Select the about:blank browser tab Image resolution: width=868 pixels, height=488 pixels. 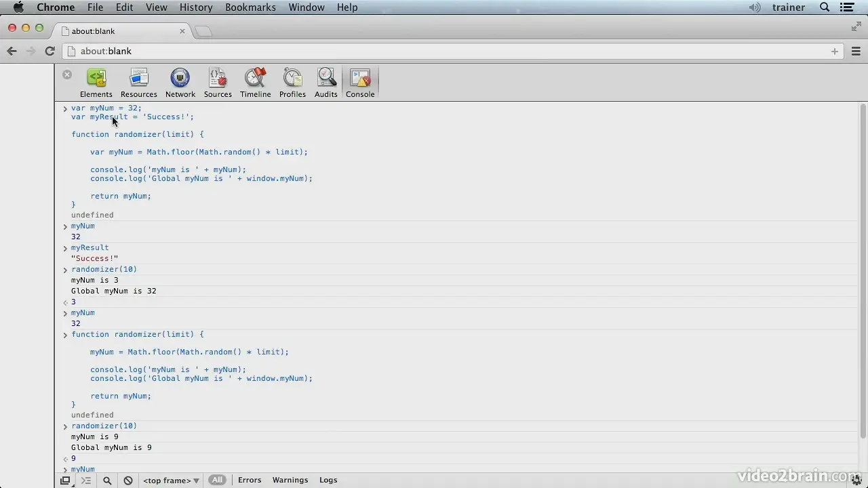point(123,31)
